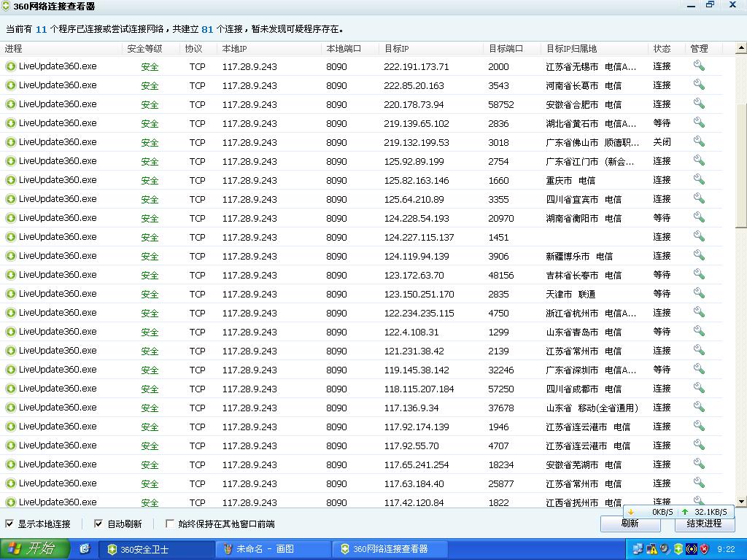This screenshot has width=747, height=560.
Task: Select target IP 117.42.120.84 cell
Action: 414,502
